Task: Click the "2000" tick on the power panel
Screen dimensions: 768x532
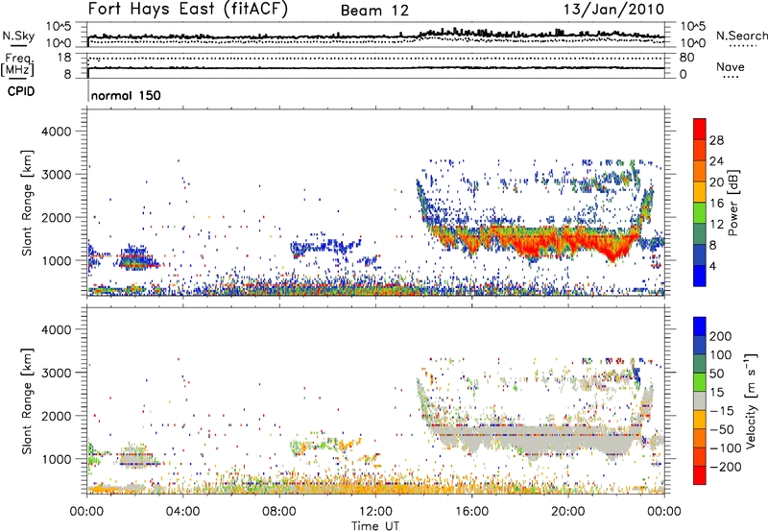Action: point(56,217)
